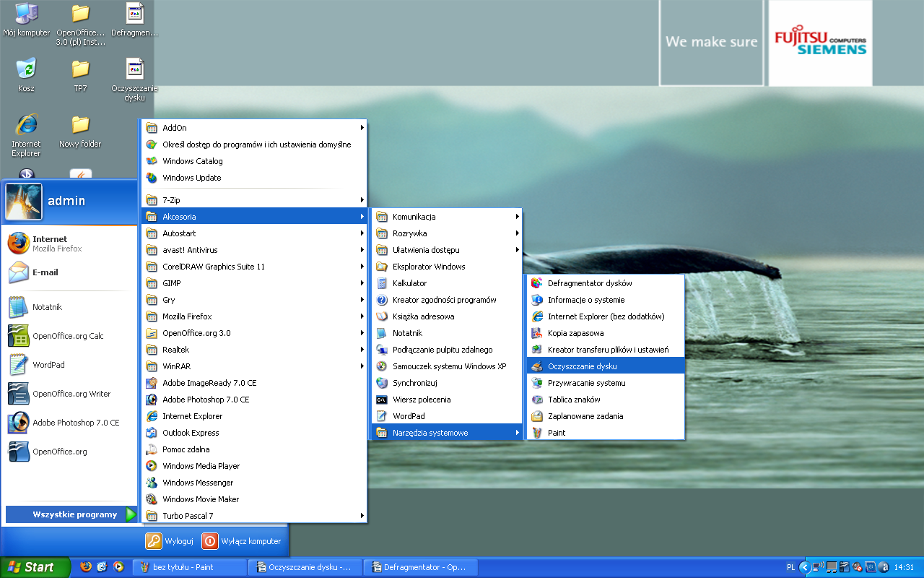Select Oczyszczanie dysku menu entry
The image size is (924, 578).
tap(605, 366)
